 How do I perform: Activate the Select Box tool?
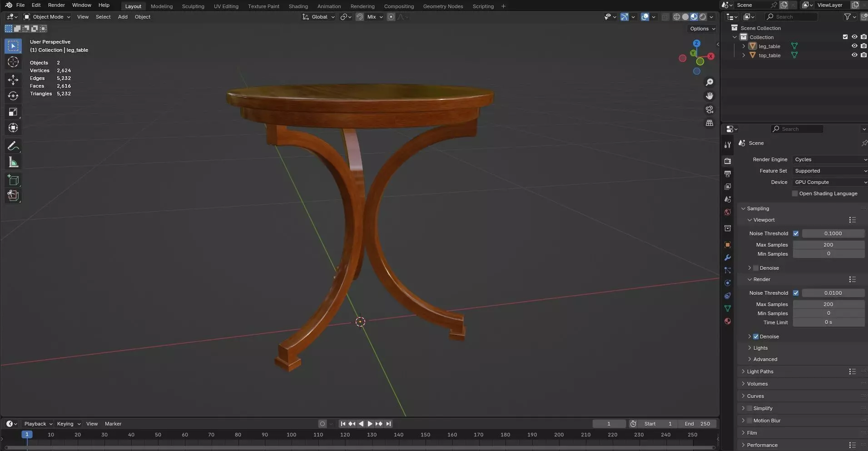click(x=13, y=46)
